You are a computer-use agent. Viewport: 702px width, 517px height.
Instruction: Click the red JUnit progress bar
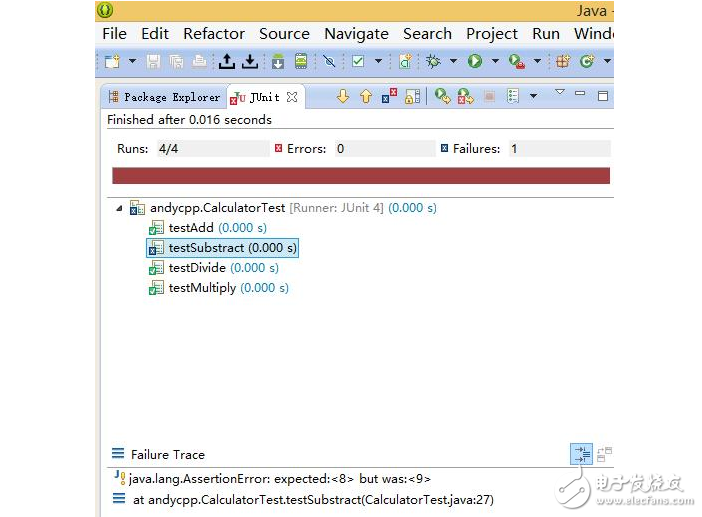(360, 176)
